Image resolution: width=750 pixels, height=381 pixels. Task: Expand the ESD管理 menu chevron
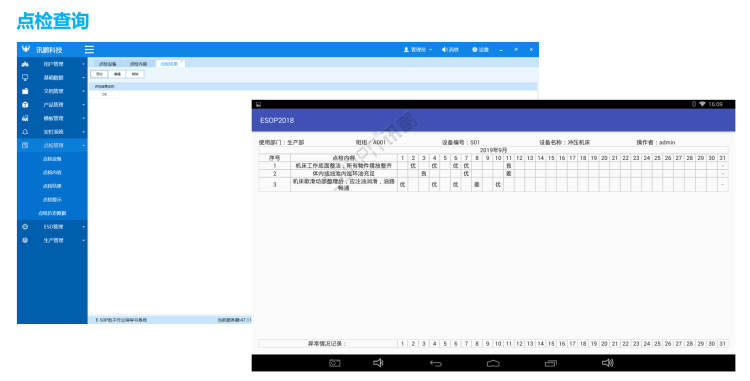83,227
